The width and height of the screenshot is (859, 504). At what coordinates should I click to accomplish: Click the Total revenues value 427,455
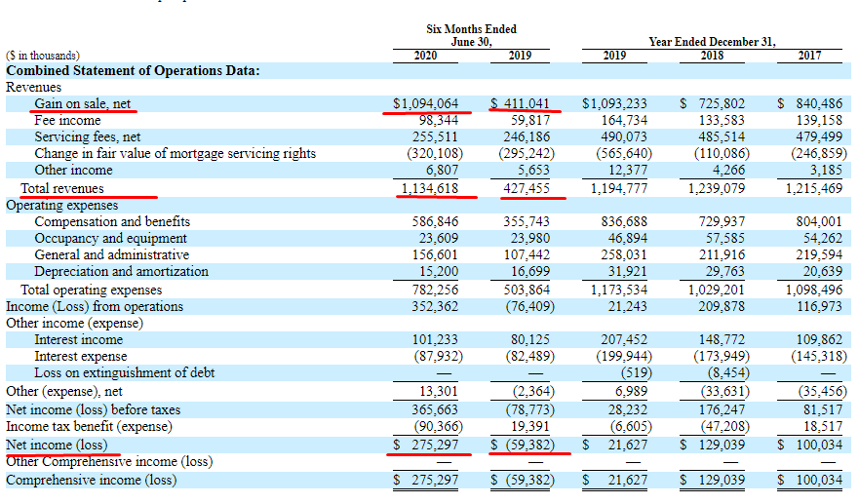coord(527,188)
